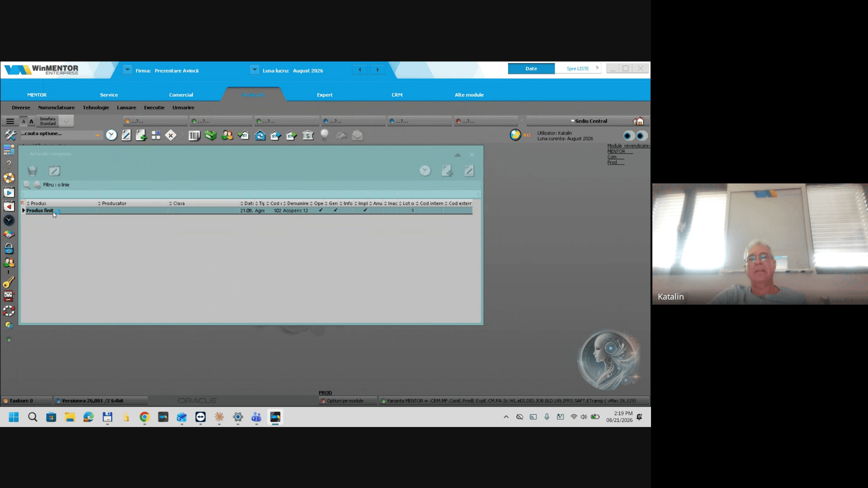Viewport: 868px width, 488px height.
Task: Expand the Firma dropdown arrow
Action: point(127,70)
